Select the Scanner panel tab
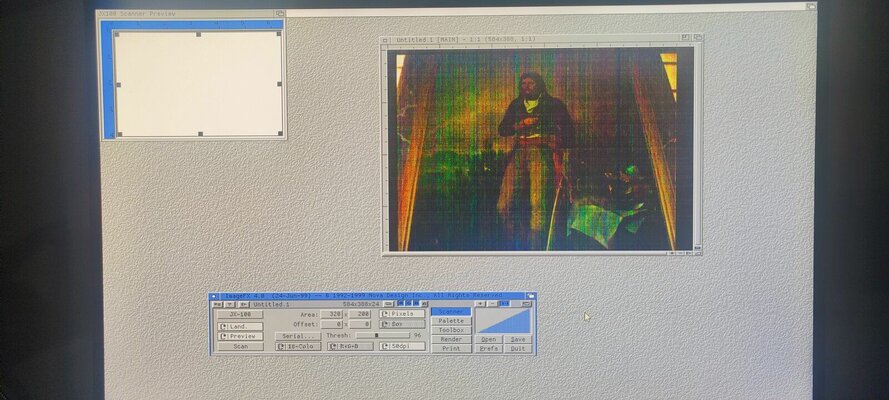Image resolution: width=889 pixels, height=400 pixels. point(451,312)
